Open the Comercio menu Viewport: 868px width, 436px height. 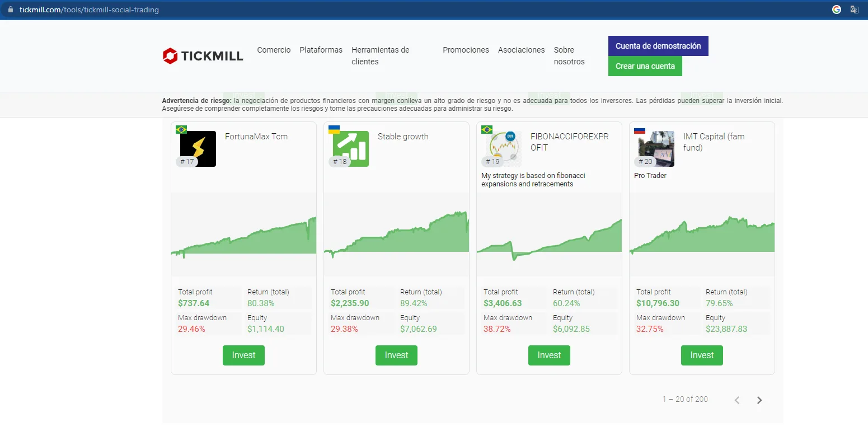(274, 50)
